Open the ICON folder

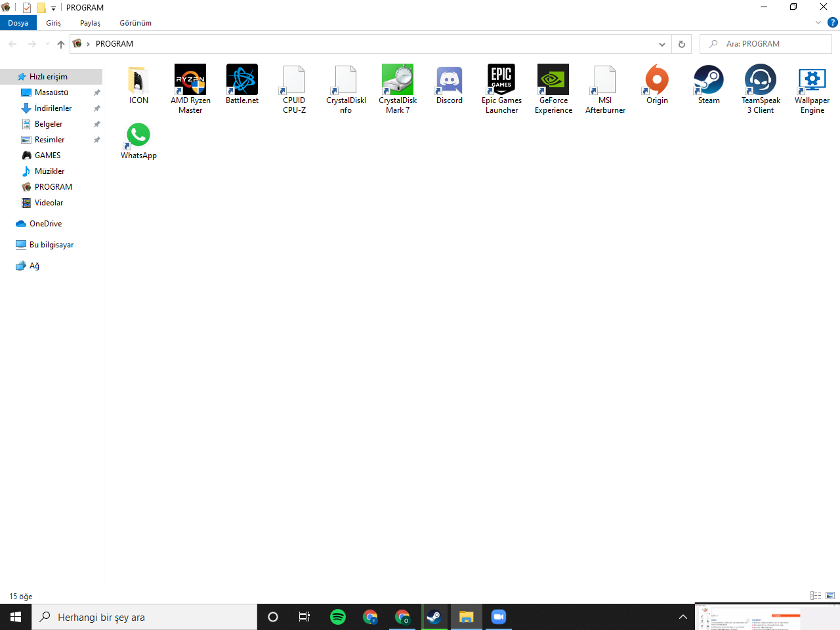coord(138,85)
